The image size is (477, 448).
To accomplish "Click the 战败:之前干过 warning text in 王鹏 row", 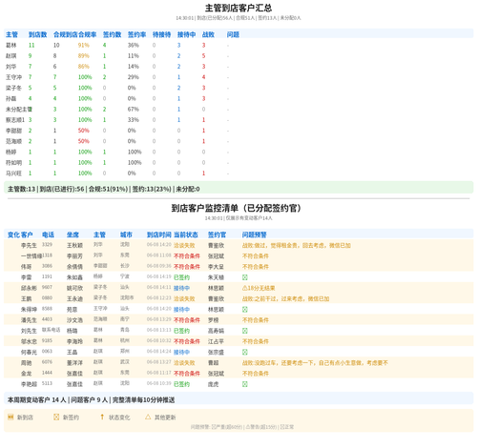I will tap(285, 298).
